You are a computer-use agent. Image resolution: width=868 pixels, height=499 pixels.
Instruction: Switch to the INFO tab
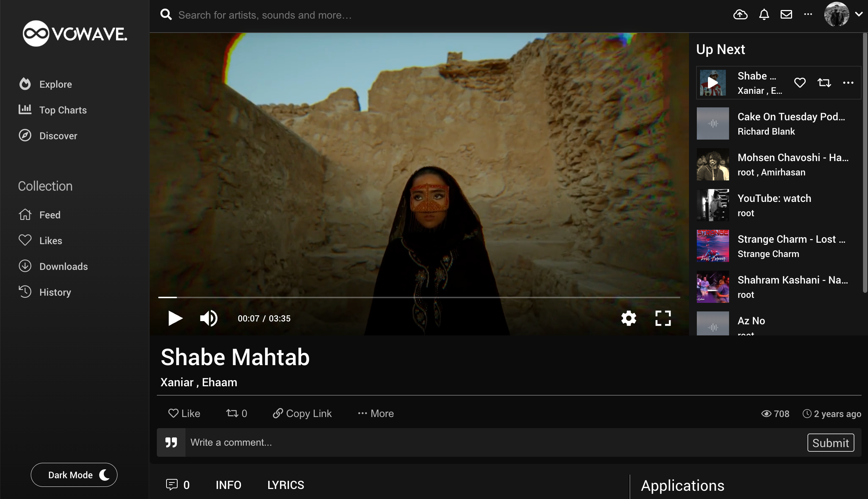pos(228,485)
